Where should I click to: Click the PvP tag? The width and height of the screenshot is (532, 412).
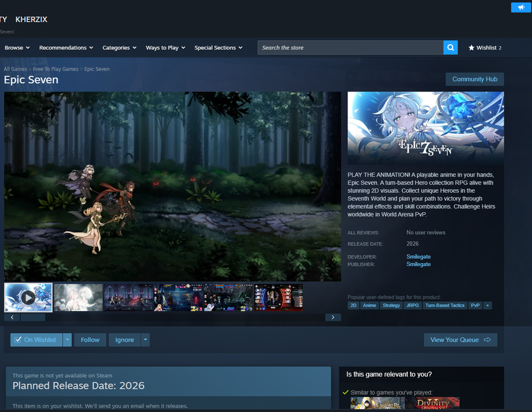coord(475,306)
